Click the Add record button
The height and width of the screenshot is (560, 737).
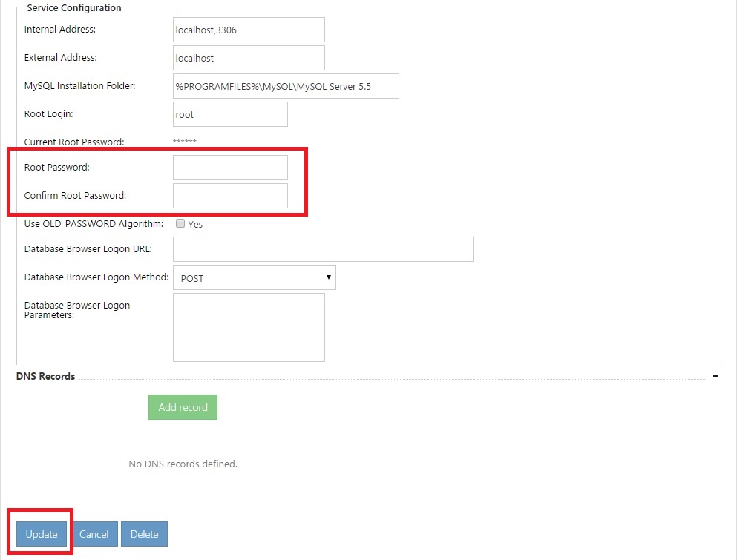tap(183, 407)
